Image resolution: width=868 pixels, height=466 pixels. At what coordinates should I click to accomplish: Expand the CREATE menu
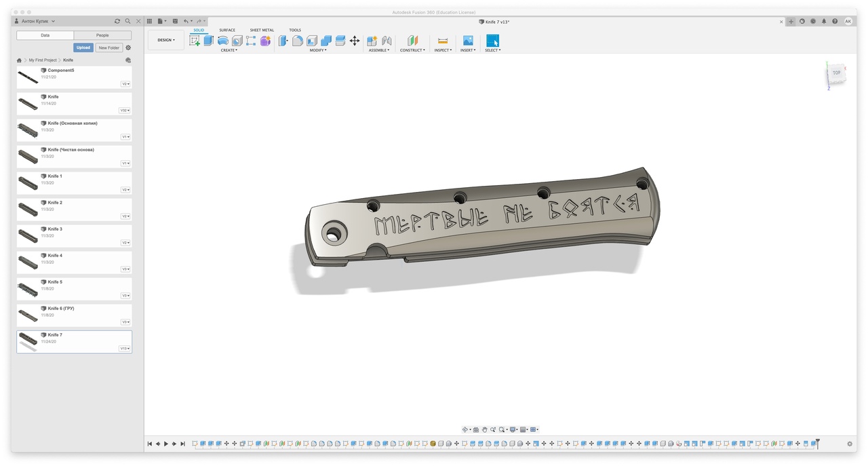pyautogui.click(x=229, y=50)
